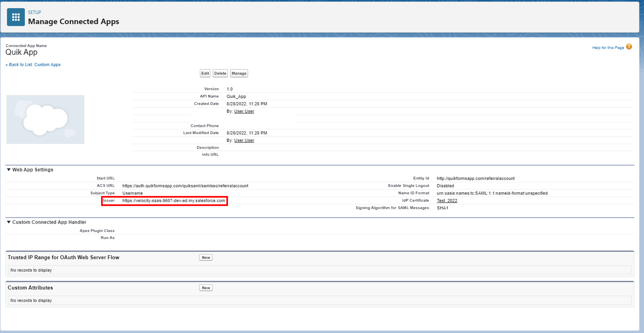Collapse the Custom Connected App Handler section
644x333 pixels.
[9, 222]
